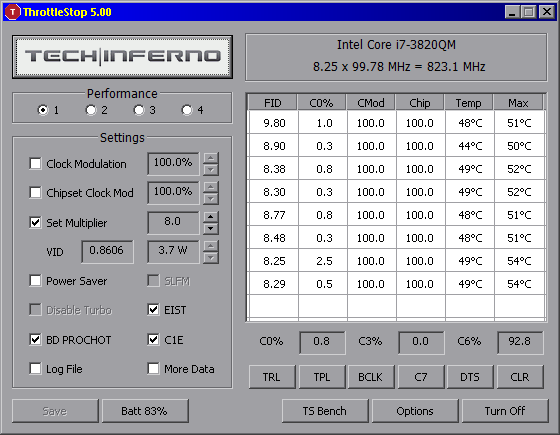560x435 pixels.
Task: Enable the Log File checkbox
Action: (35, 369)
